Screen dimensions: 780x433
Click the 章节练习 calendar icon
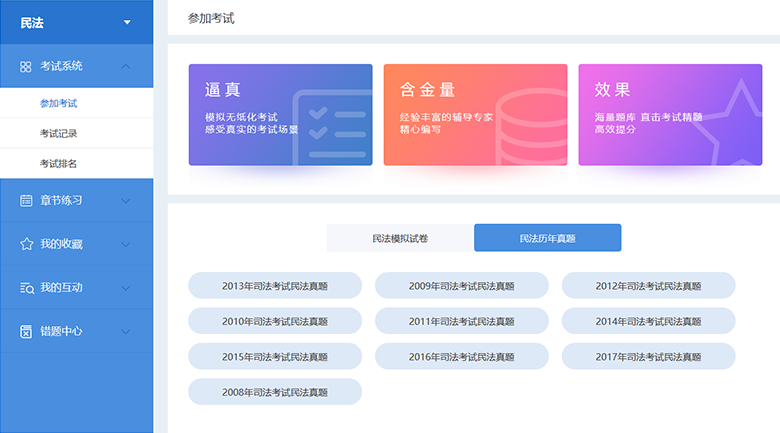coord(26,200)
